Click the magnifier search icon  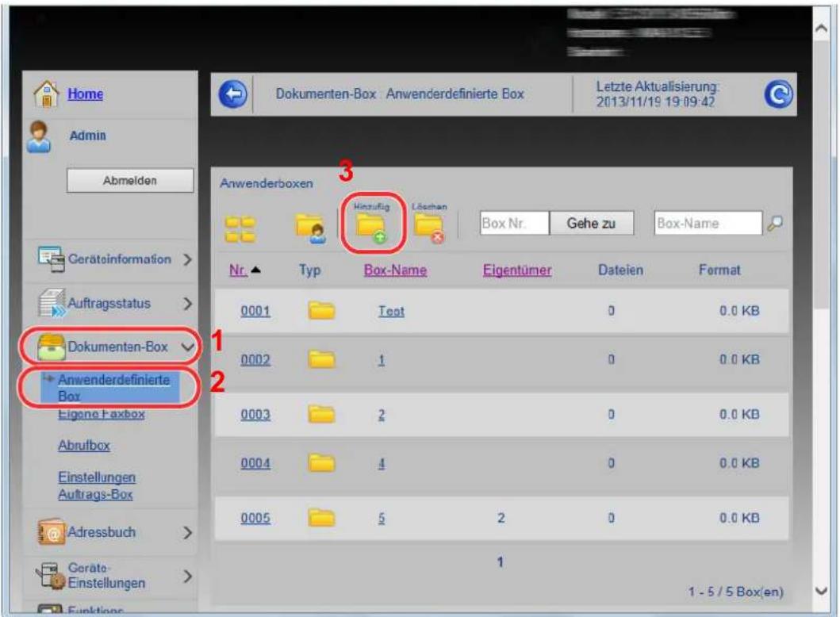pos(775,223)
